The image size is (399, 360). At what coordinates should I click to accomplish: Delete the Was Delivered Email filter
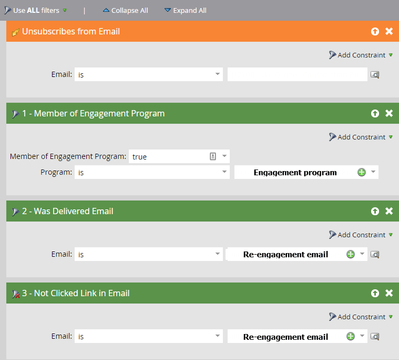[389, 211]
